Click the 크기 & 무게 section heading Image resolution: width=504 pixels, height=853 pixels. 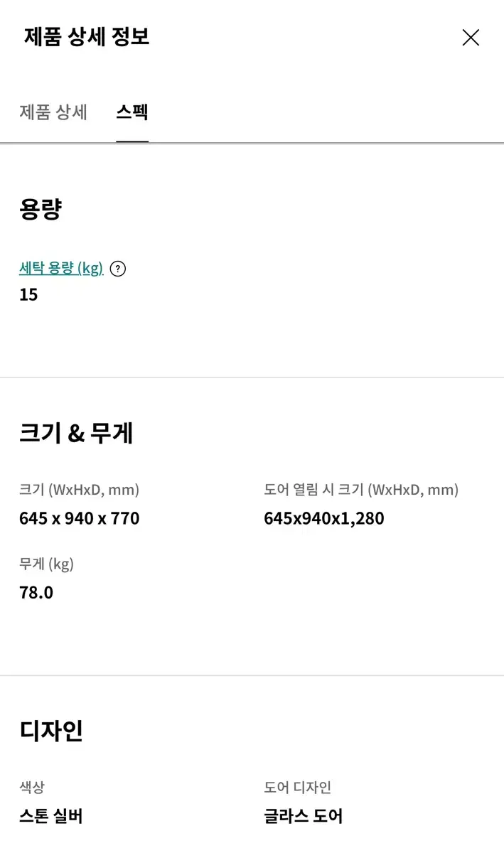point(76,432)
